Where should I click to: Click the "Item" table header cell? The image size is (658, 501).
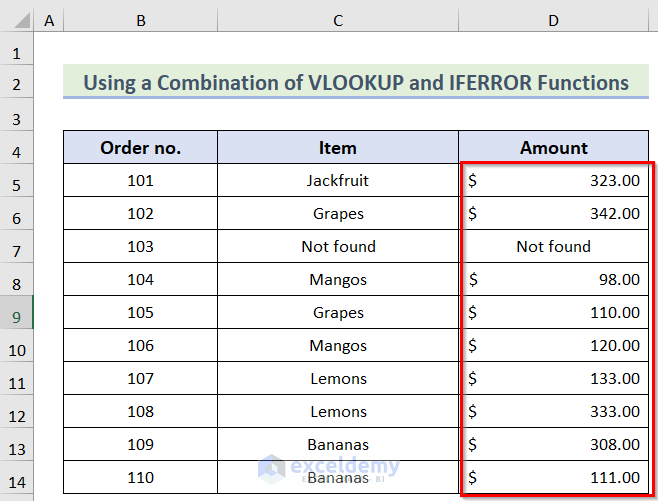point(338,148)
